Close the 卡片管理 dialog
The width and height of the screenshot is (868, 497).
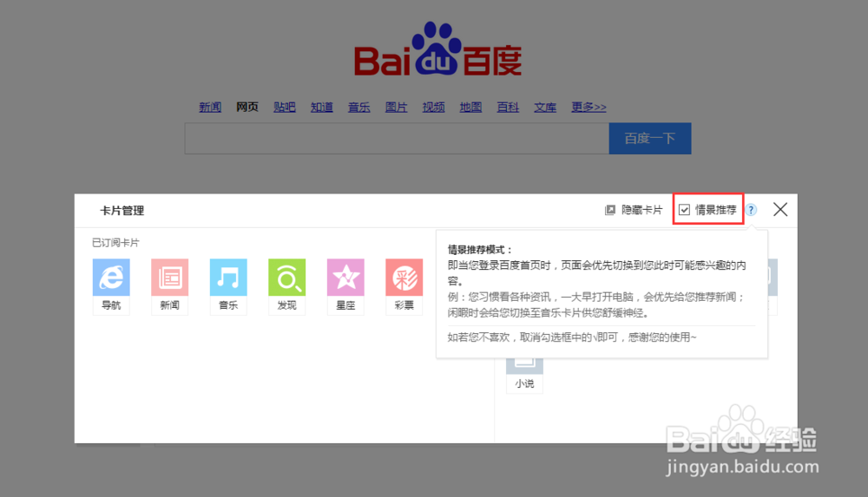[780, 209]
